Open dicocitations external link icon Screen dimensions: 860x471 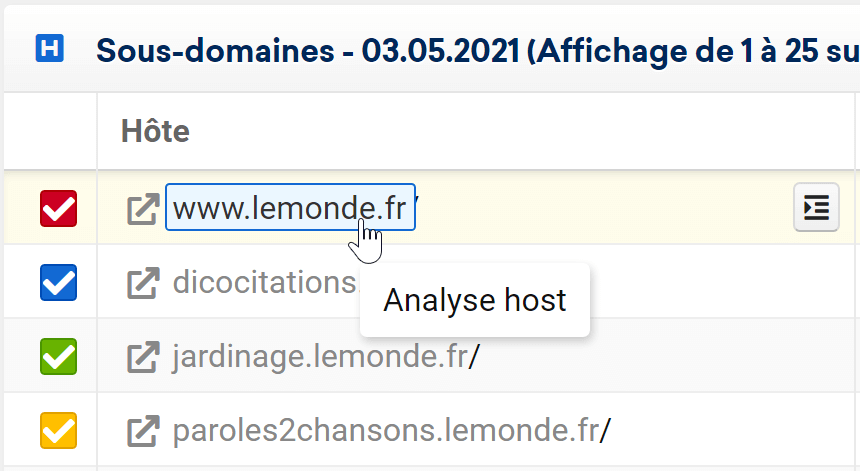143,283
